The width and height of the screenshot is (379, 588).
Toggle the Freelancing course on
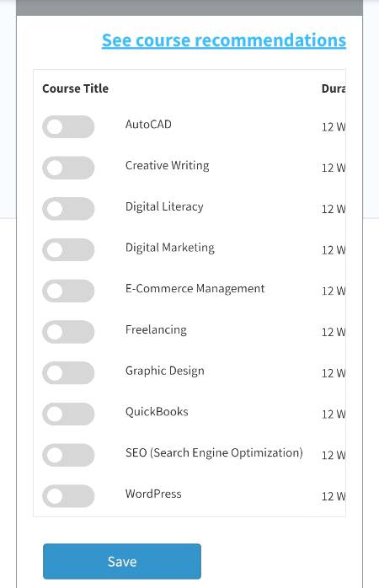tap(68, 332)
